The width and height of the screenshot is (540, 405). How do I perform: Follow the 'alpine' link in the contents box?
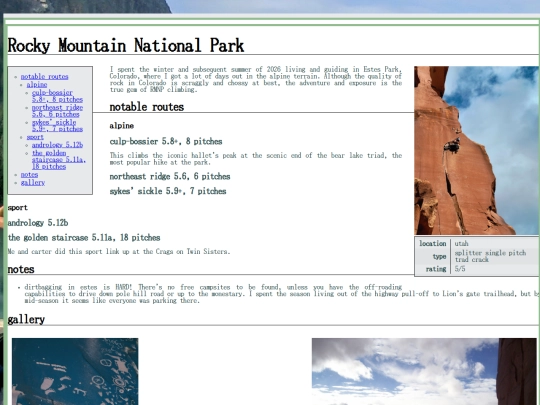pos(37,84)
